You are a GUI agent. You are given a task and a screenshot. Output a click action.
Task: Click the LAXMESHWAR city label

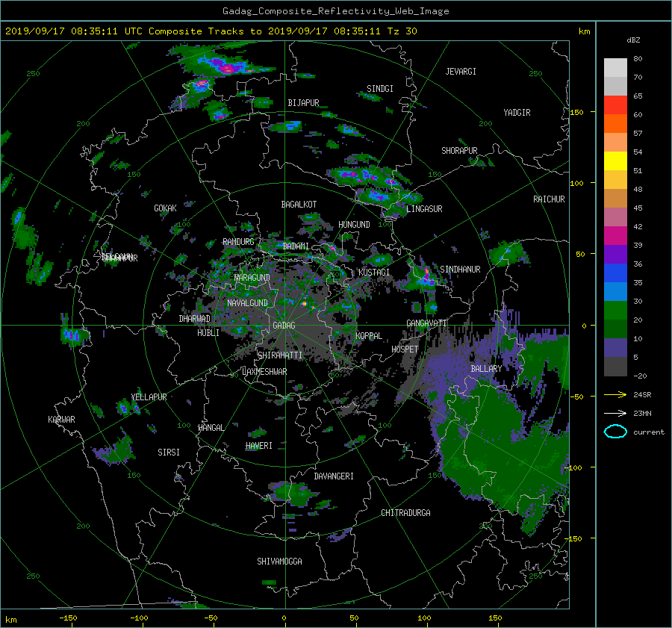click(264, 372)
